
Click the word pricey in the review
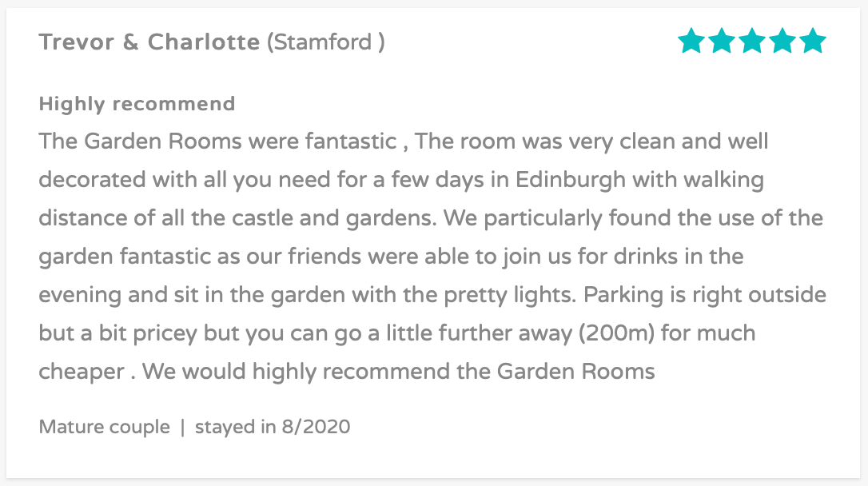pyautogui.click(x=165, y=333)
